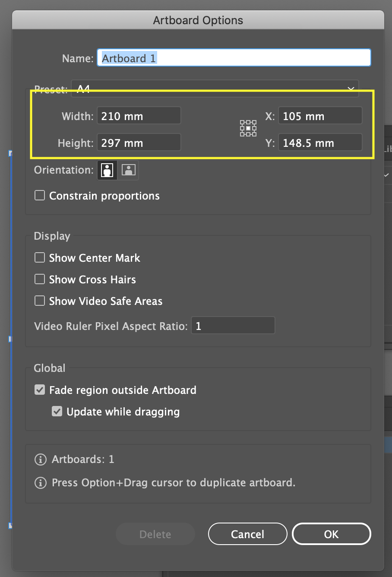The width and height of the screenshot is (392, 577).
Task: Select landscape orientation for the artboard
Action: click(x=128, y=170)
